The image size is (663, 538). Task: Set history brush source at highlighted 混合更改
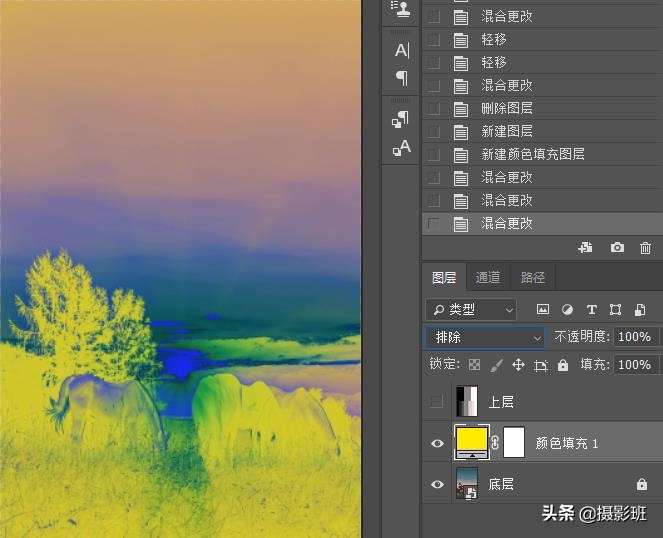point(433,223)
